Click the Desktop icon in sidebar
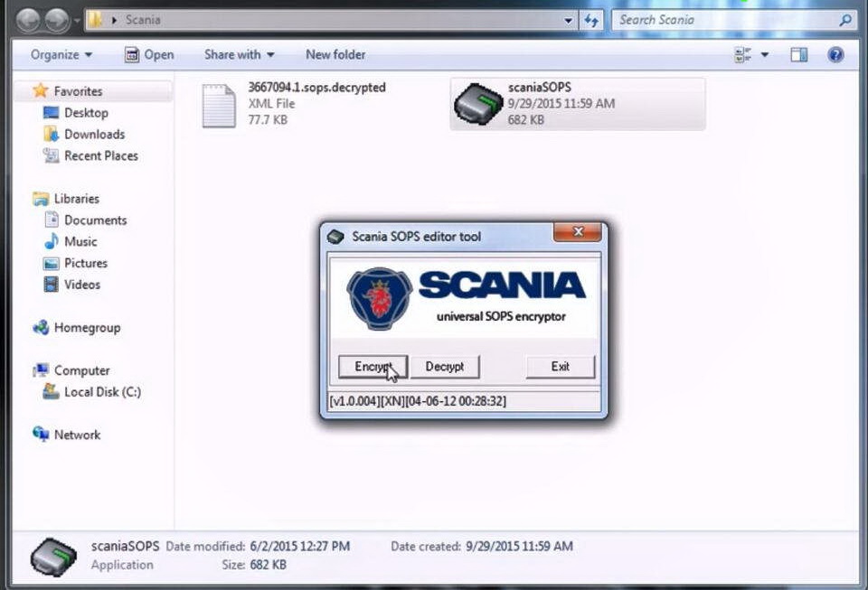Image resolution: width=868 pixels, height=590 pixels. pyautogui.click(x=51, y=113)
